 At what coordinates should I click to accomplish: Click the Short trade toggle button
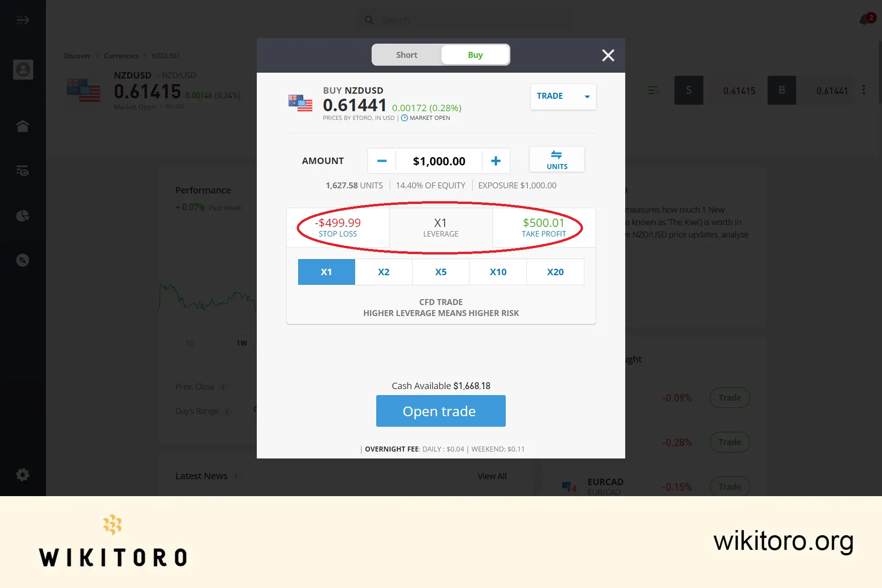[x=406, y=55]
